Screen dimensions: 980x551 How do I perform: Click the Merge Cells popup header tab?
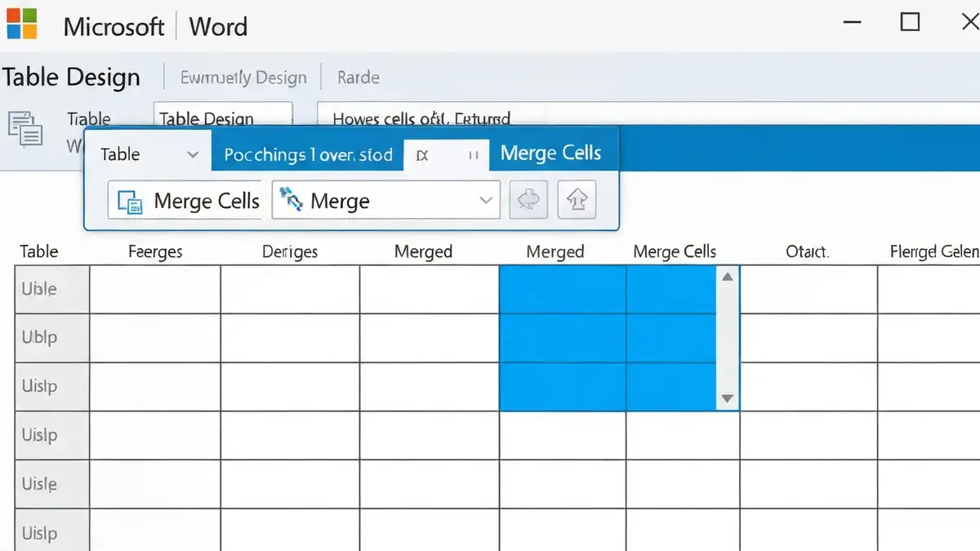point(550,153)
